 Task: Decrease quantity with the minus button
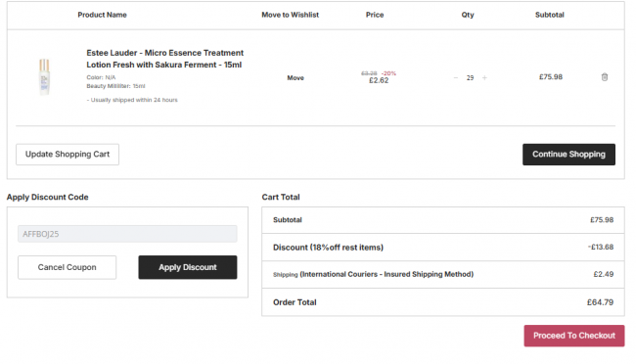coord(456,77)
